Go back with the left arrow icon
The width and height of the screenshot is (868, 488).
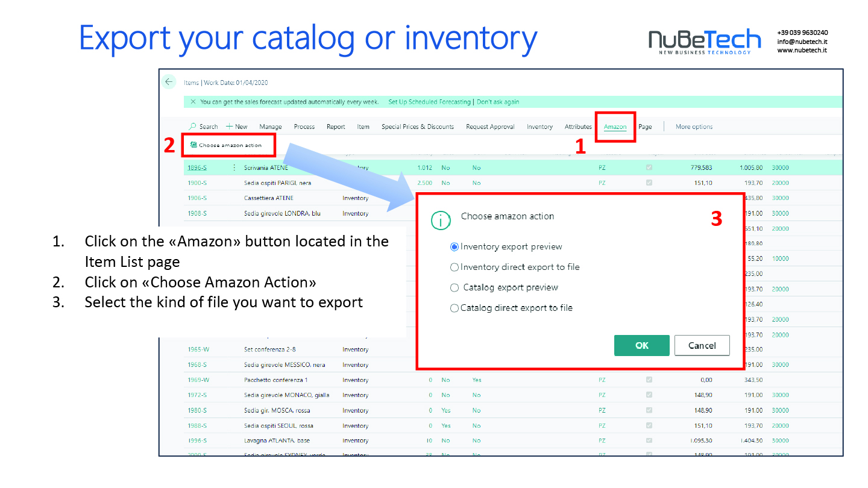tap(168, 82)
